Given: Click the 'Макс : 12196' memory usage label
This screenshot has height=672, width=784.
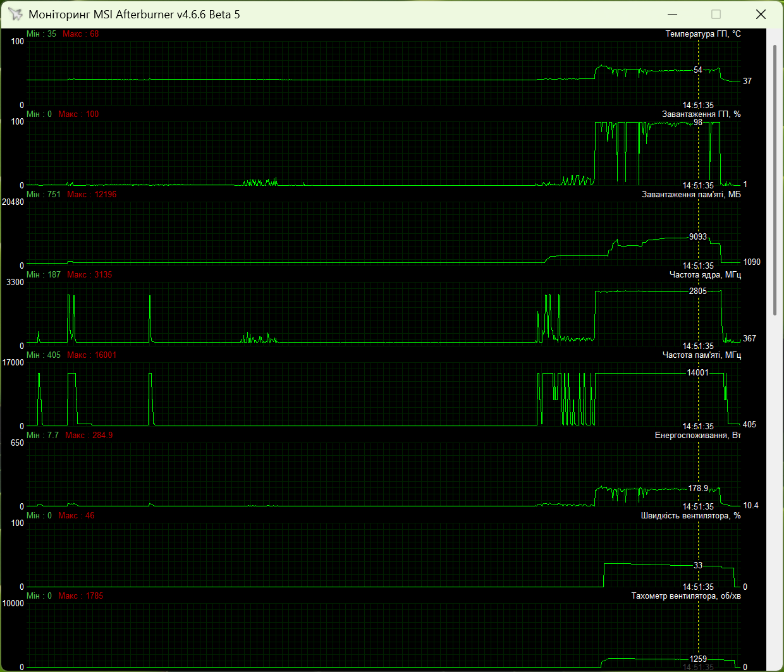Looking at the screenshot, I should (x=92, y=195).
